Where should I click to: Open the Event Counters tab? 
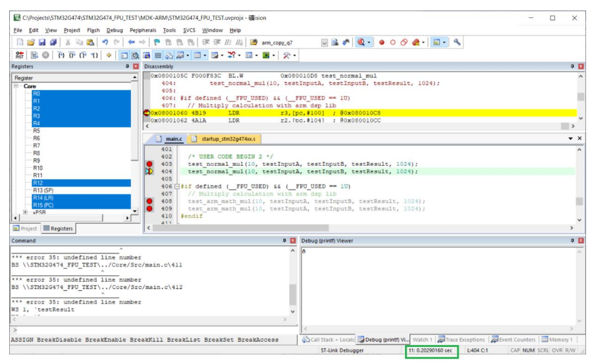[513, 340]
